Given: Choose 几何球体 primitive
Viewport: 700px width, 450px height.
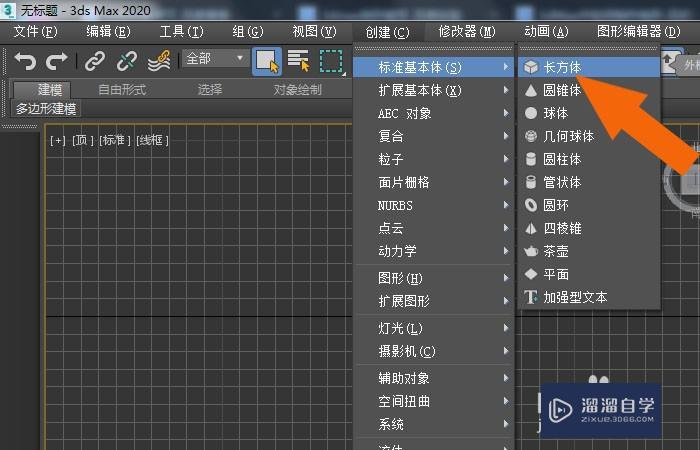Looking at the screenshot, I should click(589, 136).
